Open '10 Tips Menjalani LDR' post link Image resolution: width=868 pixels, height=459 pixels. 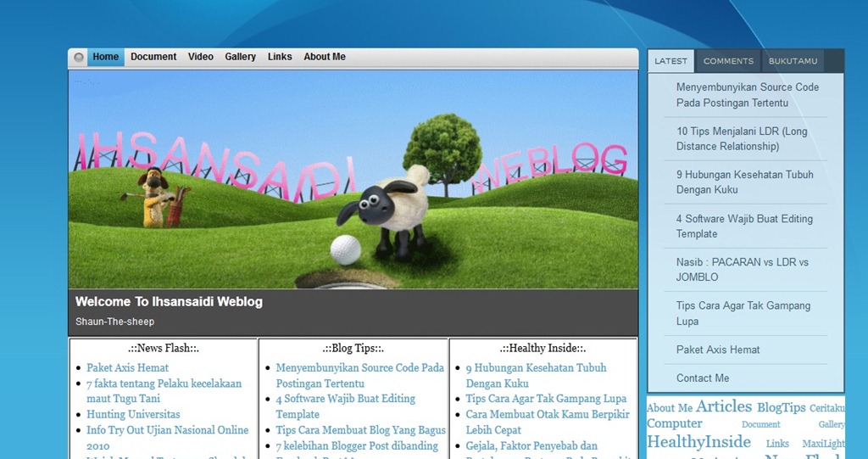pos(742,138)
